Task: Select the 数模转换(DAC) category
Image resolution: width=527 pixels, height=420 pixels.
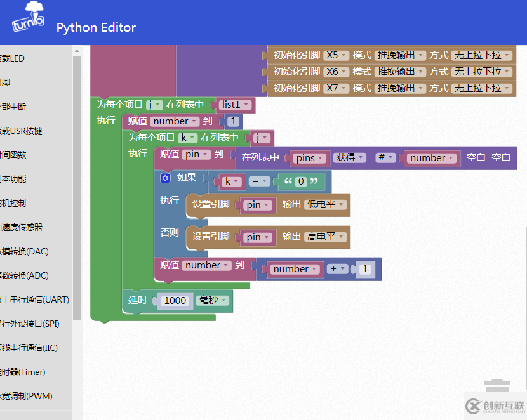Action: pos(25,251)
